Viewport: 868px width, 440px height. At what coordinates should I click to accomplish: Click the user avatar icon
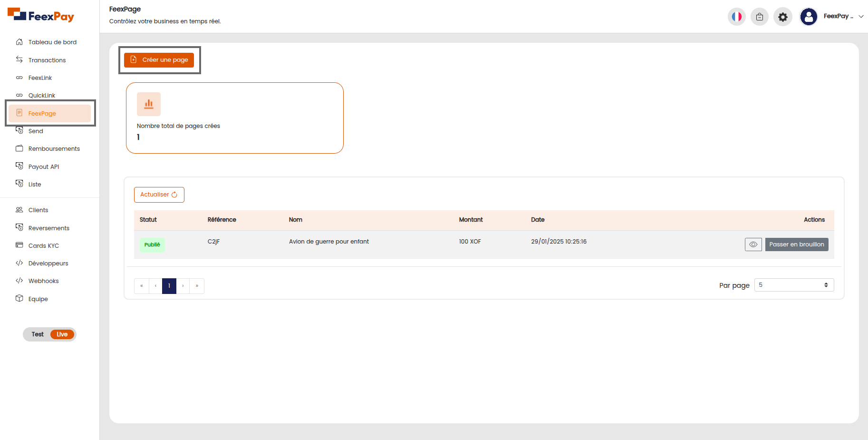point(809,17)
